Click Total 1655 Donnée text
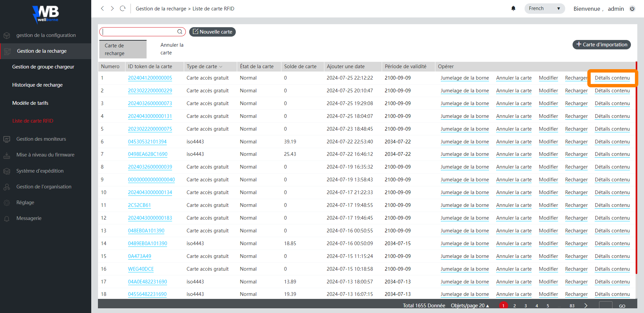The width and height of the screenshot is (644, 313). pyautogui.click(x=424, y=306)
